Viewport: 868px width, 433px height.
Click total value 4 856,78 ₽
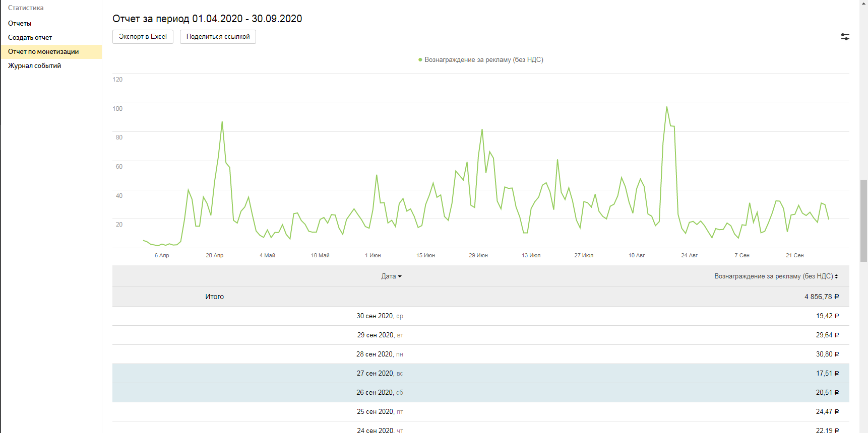822,297
